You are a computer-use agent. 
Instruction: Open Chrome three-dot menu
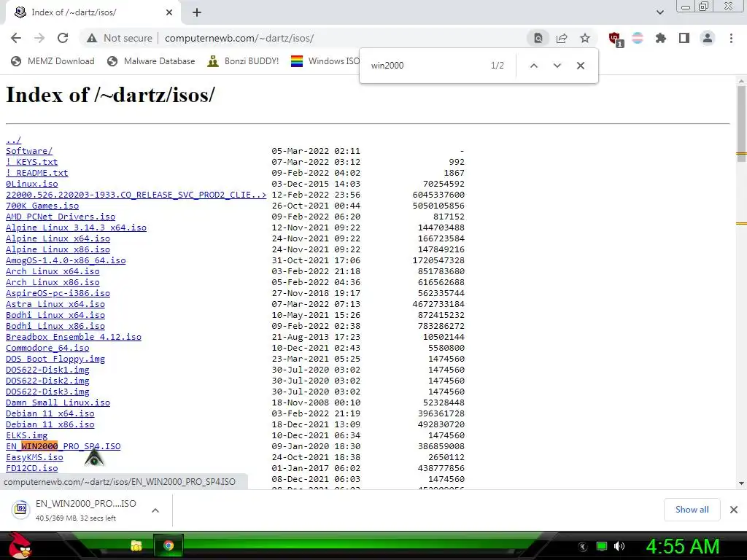[731, 38]
